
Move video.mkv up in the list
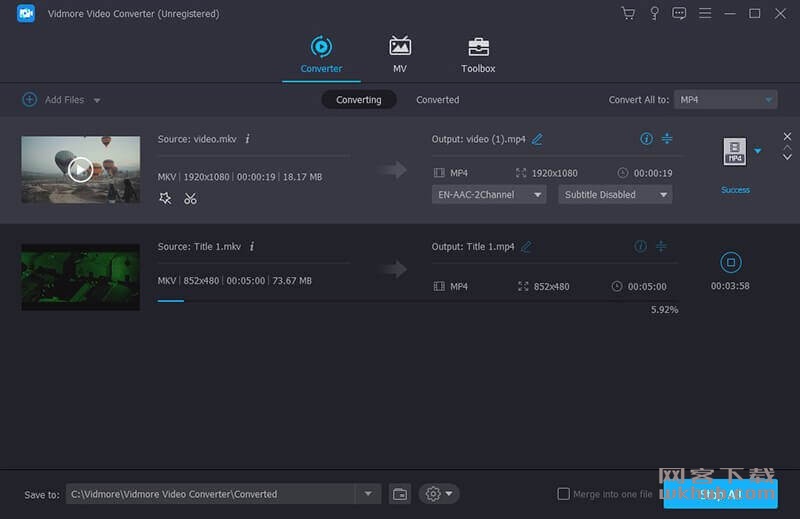point(787,147)
